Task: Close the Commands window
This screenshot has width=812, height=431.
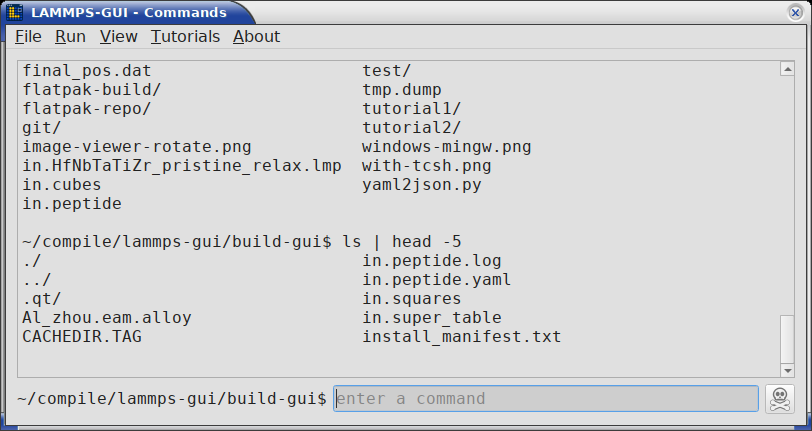Action: coord(795,12)
